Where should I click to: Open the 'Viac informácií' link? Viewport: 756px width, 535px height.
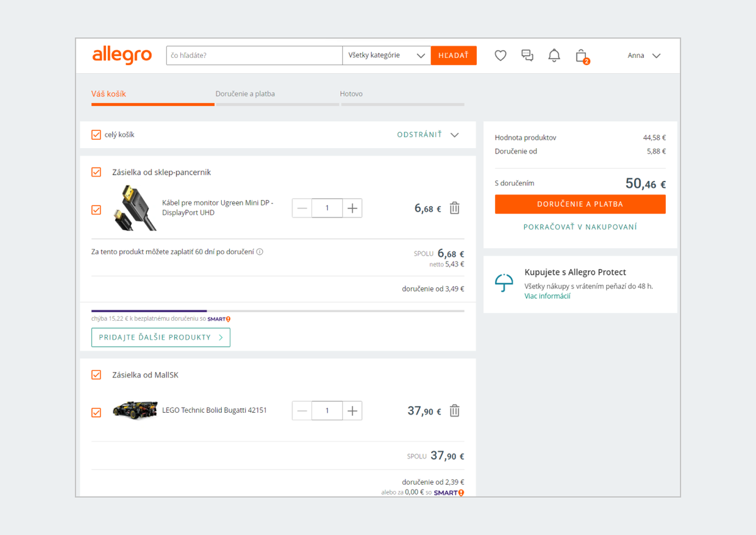point(547,296)
